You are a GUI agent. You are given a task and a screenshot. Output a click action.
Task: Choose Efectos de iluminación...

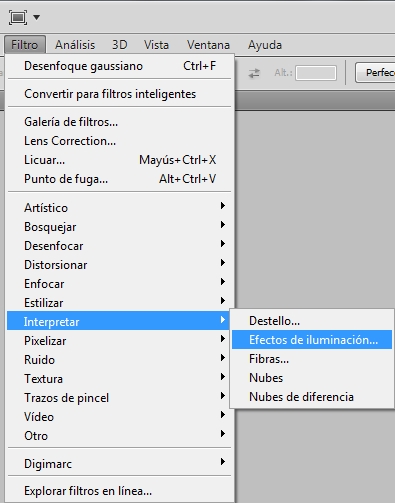tap(312, 340)
